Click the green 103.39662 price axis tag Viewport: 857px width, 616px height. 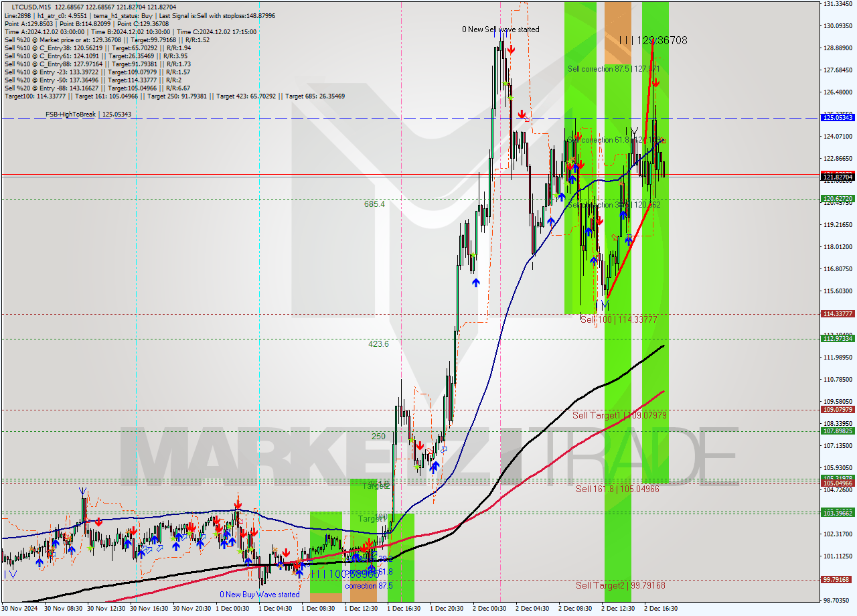pos(838,513)
